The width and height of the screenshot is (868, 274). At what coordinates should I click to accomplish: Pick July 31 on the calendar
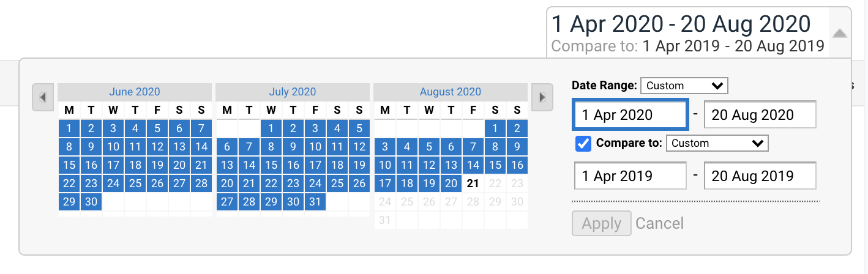click(315, 202)
